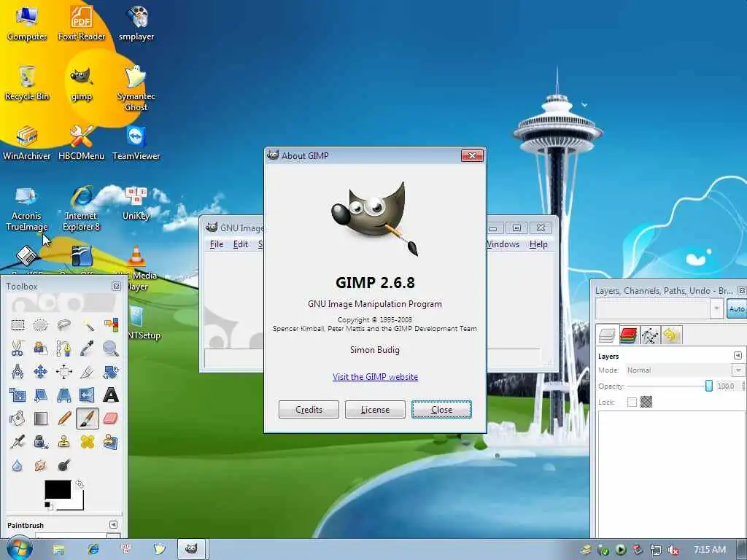Adjust the layer Opacity slider handle
This screenshot has width=747, height=560.
click(x=709, y=386)
